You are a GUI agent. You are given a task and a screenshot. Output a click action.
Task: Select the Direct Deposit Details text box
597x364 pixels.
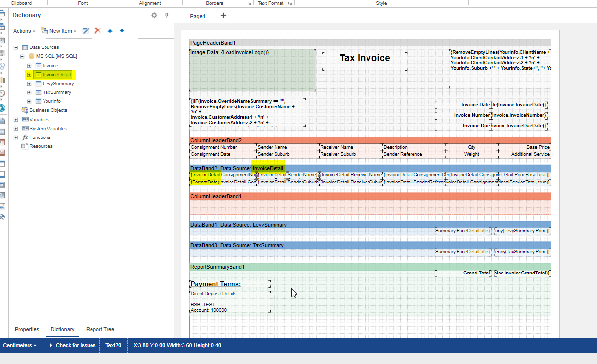coord(230,301)
